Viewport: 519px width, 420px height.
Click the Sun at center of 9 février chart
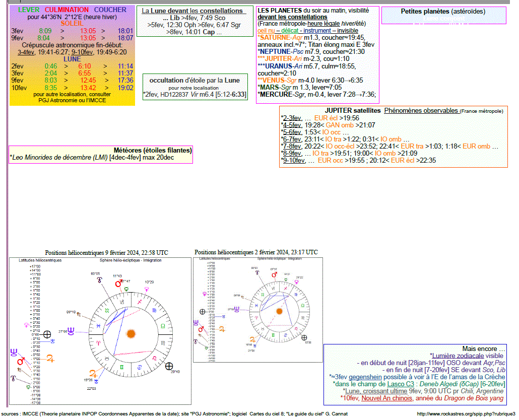[131, 334]
